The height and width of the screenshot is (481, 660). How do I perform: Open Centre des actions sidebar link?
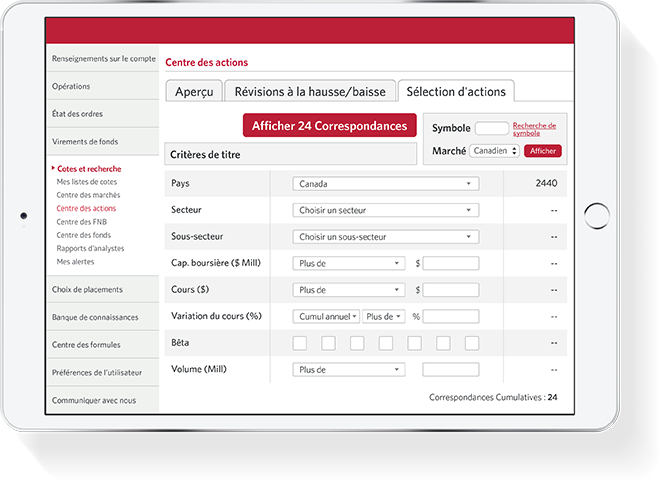(x=86, y=208)
